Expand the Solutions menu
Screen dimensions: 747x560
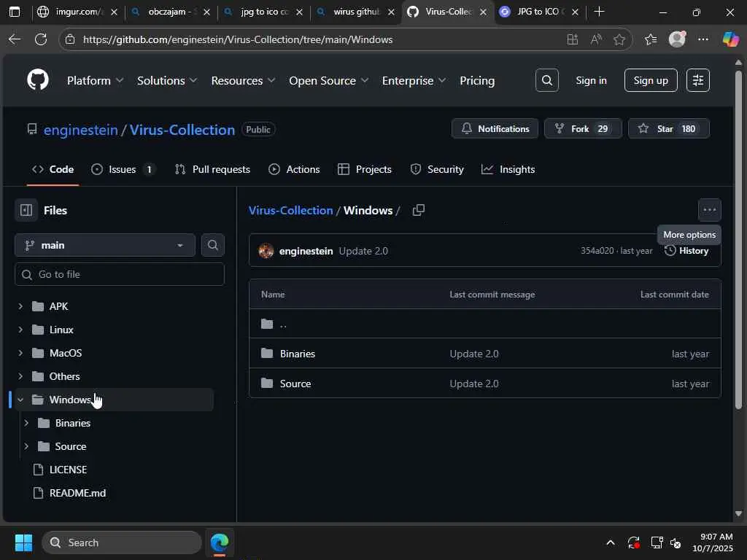coord(167,80)
